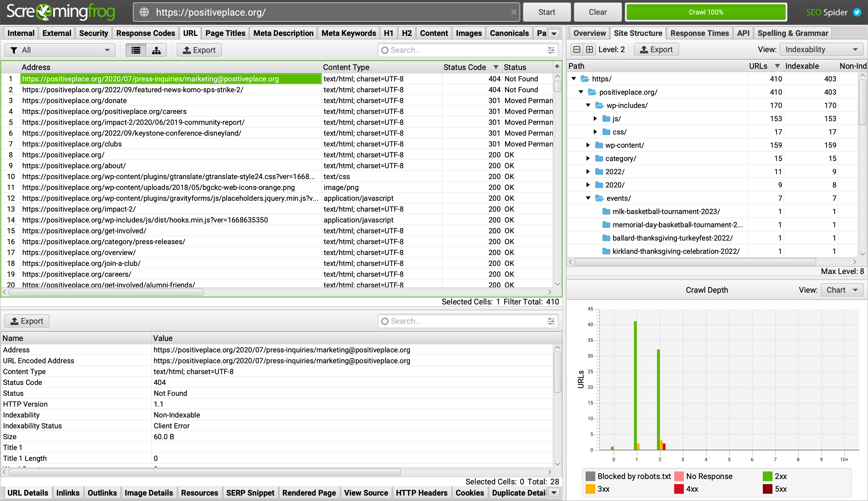The image size is (868, 501).
Task: Click the add column plus icon
Action: (x=556, y=66)
